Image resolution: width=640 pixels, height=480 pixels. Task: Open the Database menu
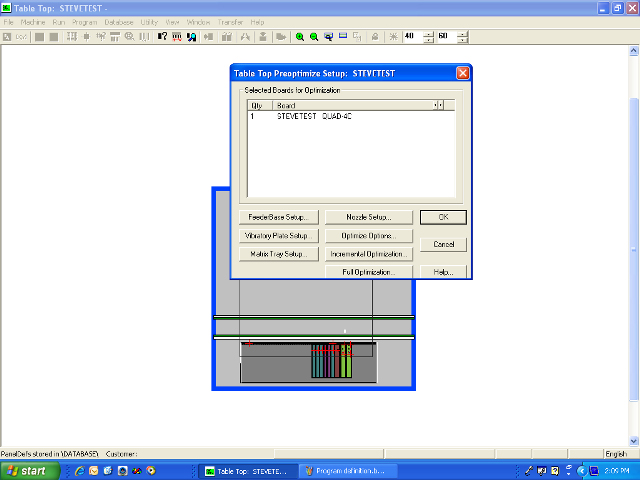click(x=119, y=22)
